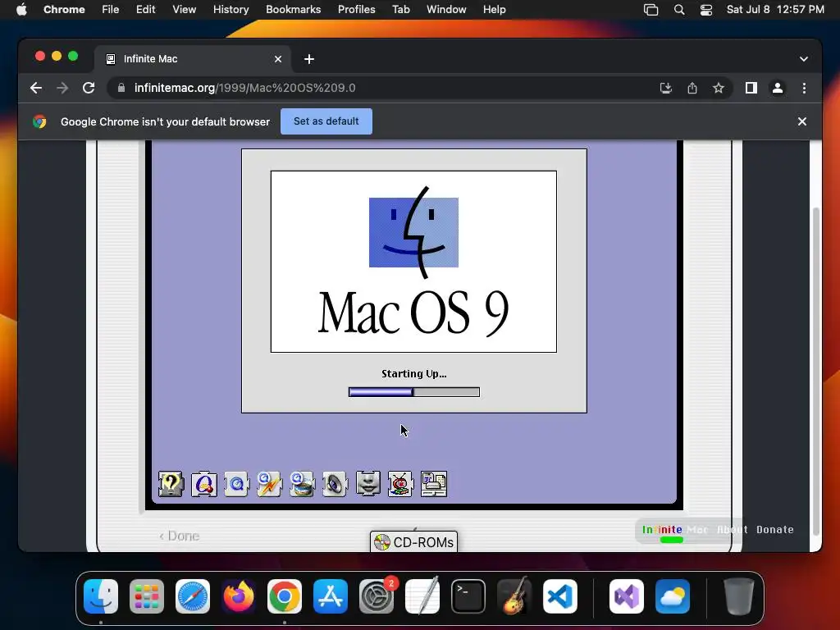Click the Mac OS 9 Finder face logo

pyautogui.click(x=413, y=232)
